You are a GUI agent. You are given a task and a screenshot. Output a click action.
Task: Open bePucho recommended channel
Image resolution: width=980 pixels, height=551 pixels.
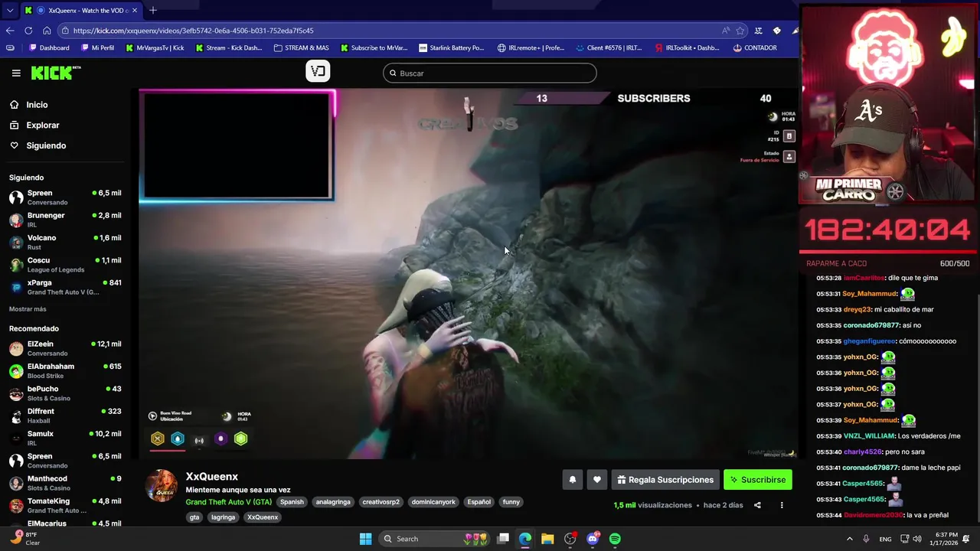(x=65, y=393)
